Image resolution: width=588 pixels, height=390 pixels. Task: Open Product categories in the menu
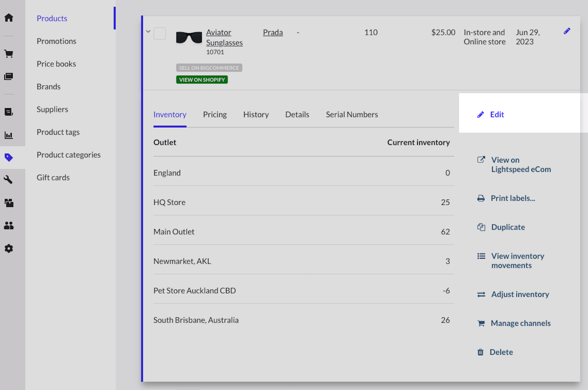pos(68,155)
